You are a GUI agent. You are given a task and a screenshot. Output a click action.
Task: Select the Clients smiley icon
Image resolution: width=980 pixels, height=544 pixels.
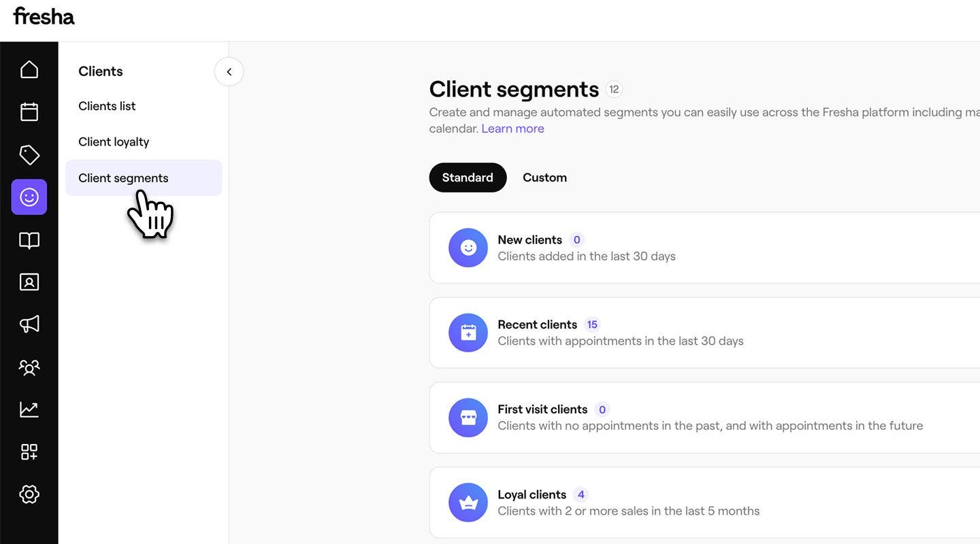[29, 197]
